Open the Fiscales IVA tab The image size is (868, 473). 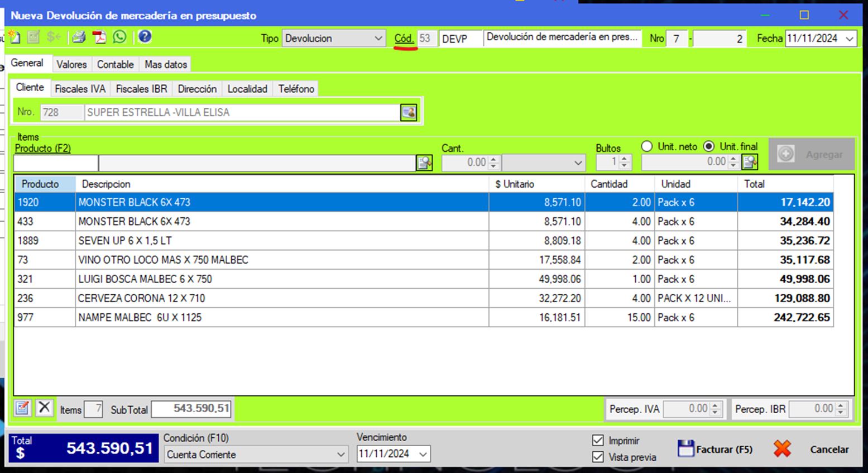[x=80, y=89]
